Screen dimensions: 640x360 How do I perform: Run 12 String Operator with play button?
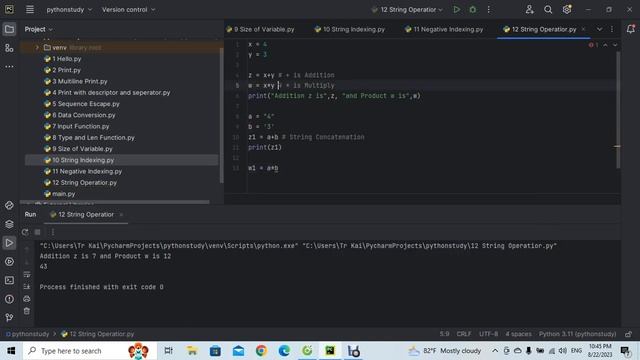pyautogui.click(x=456, y=9)
